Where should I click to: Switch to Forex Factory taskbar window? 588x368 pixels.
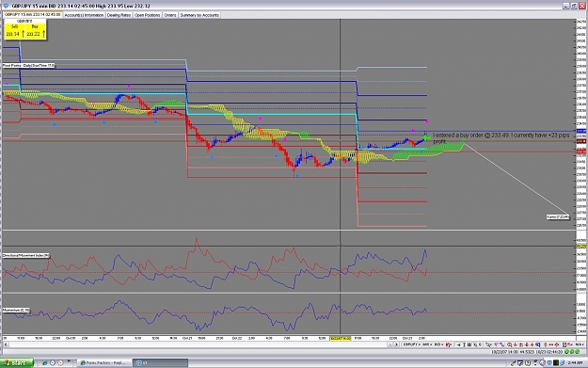pos(104,362)
